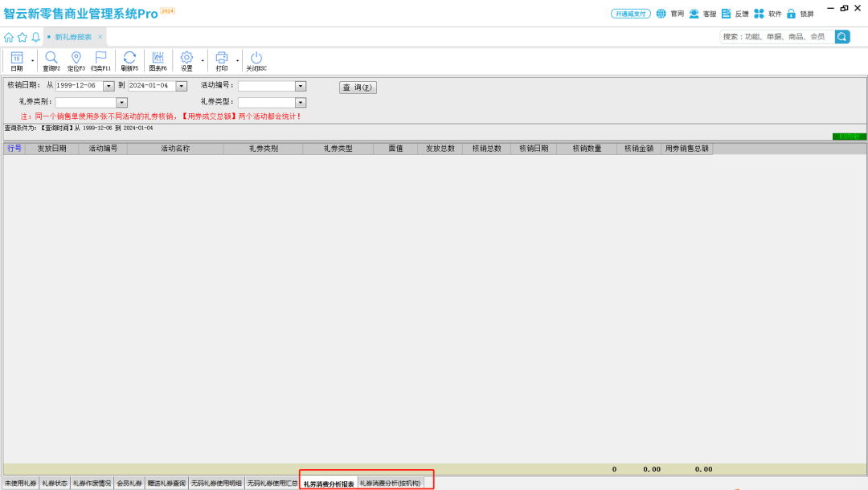Click the 打印 printer icon
The image size is (868, 490).
click(222, 59)
